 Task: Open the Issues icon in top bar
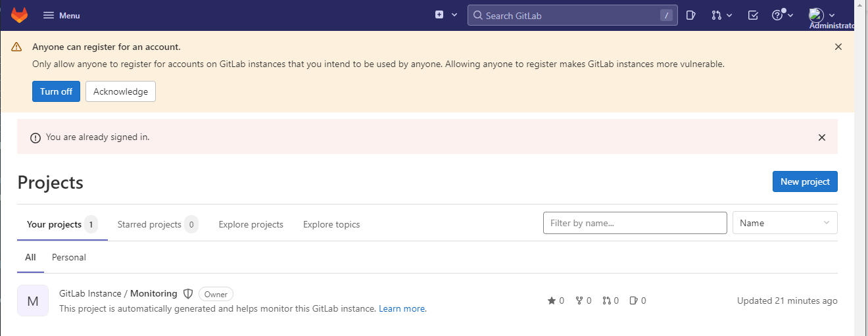point(690,15)
